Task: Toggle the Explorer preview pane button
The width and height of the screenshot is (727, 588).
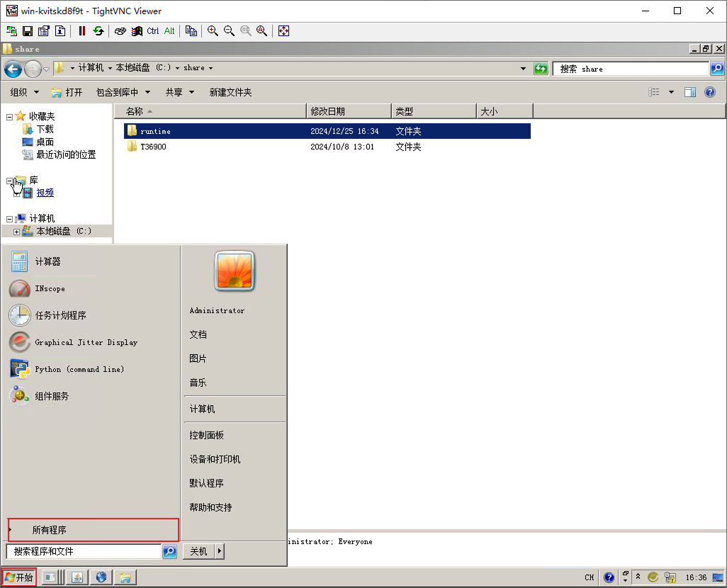Action: [690, 92]
